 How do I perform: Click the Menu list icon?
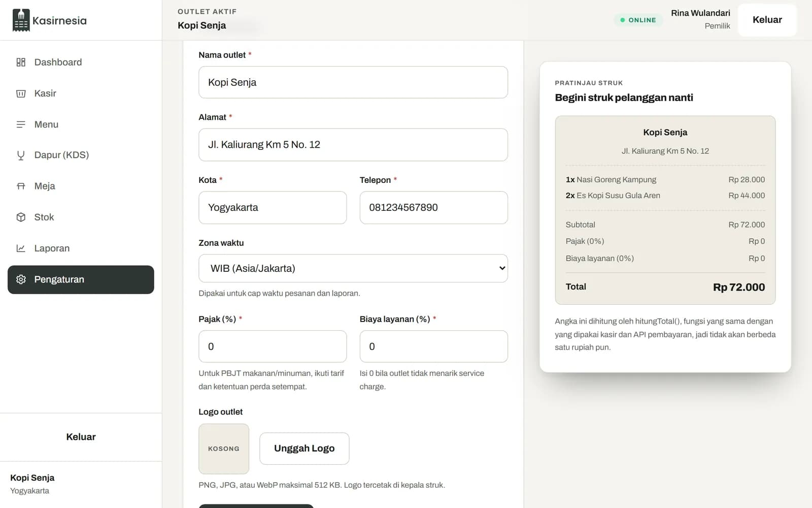pyautogui.click(x=21, y=124)
